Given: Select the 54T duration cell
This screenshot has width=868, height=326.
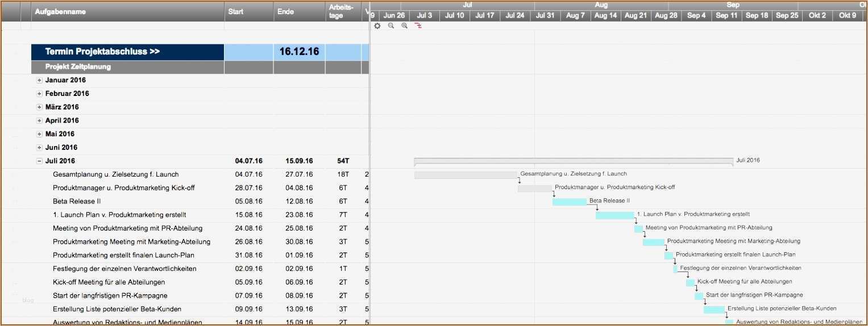Looking at the screenshot, I should 343,161.
